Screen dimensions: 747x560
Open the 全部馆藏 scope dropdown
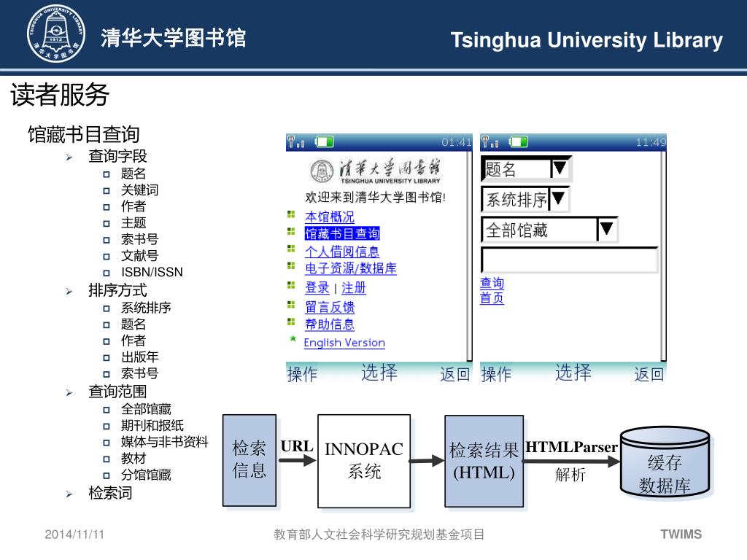point(549,230)
